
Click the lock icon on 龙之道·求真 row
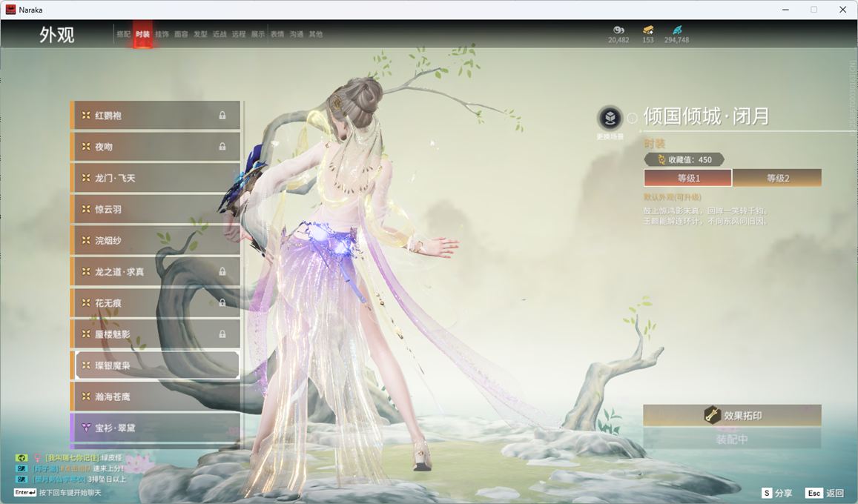[x=222, y=271]
